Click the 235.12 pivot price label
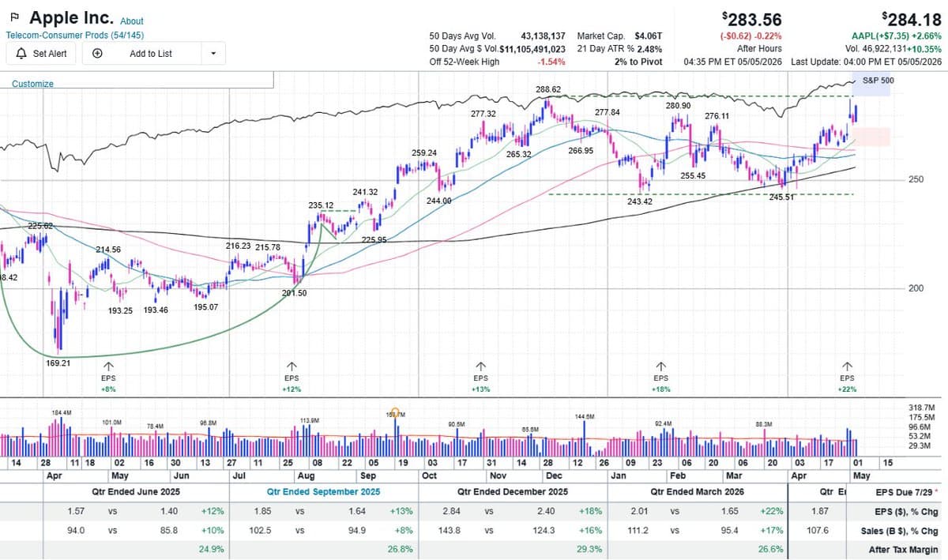The height and width of the screenshot is (560, 948). pyautogui.click(x=321, y=205)
